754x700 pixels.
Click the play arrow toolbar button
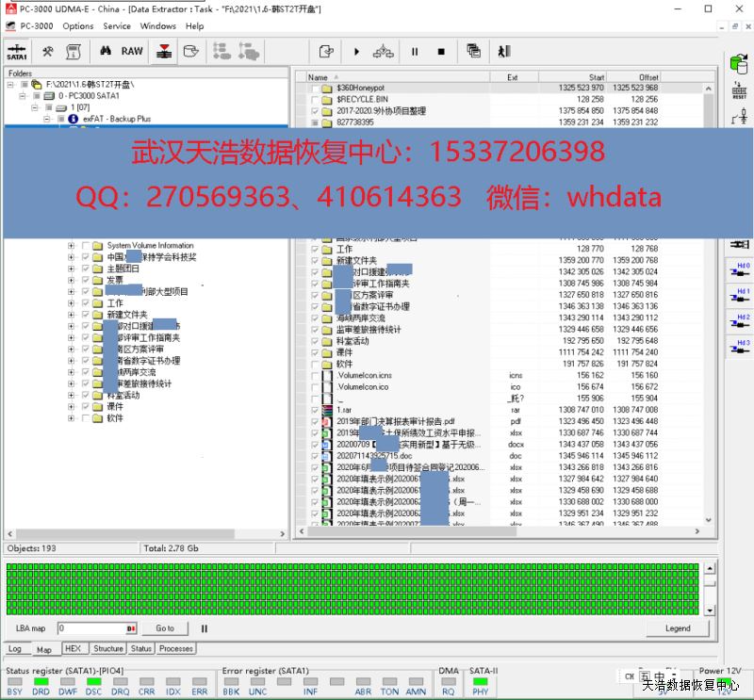356,51
